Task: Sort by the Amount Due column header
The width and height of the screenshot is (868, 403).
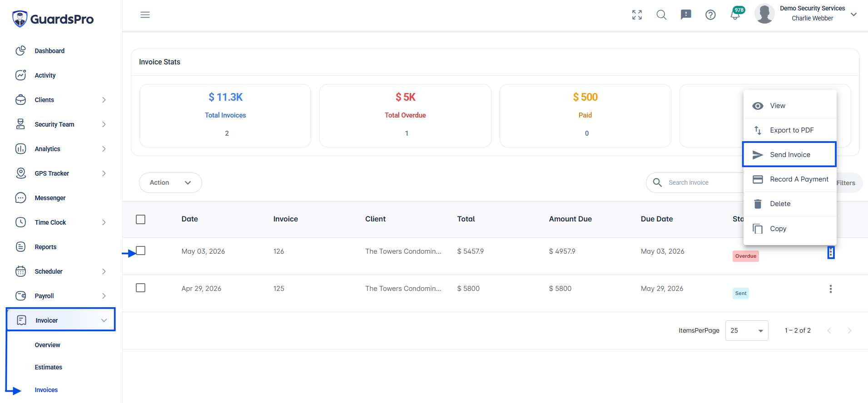Action: pos(570,219)
